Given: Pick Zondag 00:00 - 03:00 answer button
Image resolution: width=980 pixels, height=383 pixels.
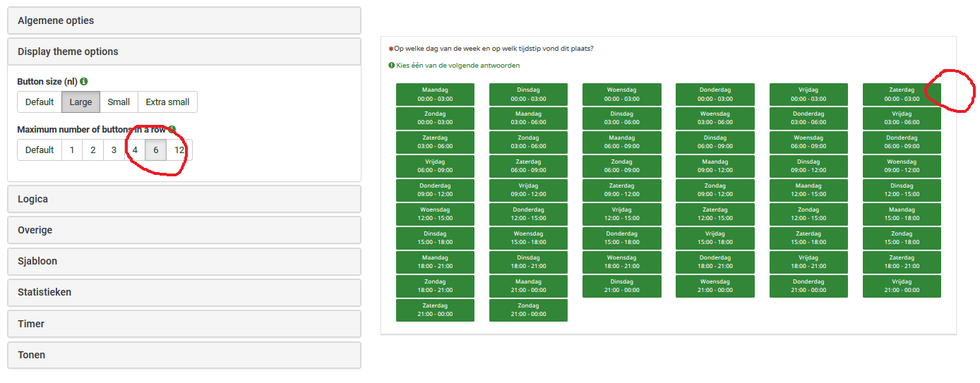Looking at the screenshot, I should (435, 118).
